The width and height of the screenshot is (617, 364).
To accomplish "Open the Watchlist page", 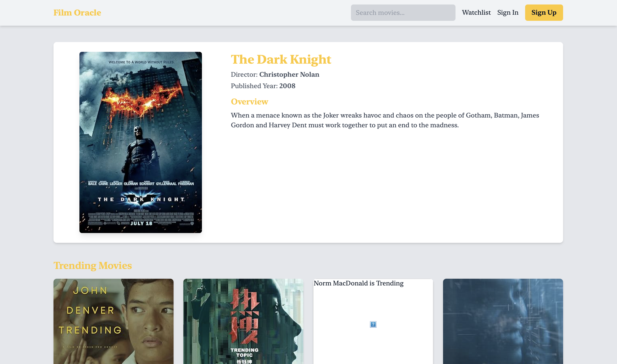I will [x=476, y=12].
